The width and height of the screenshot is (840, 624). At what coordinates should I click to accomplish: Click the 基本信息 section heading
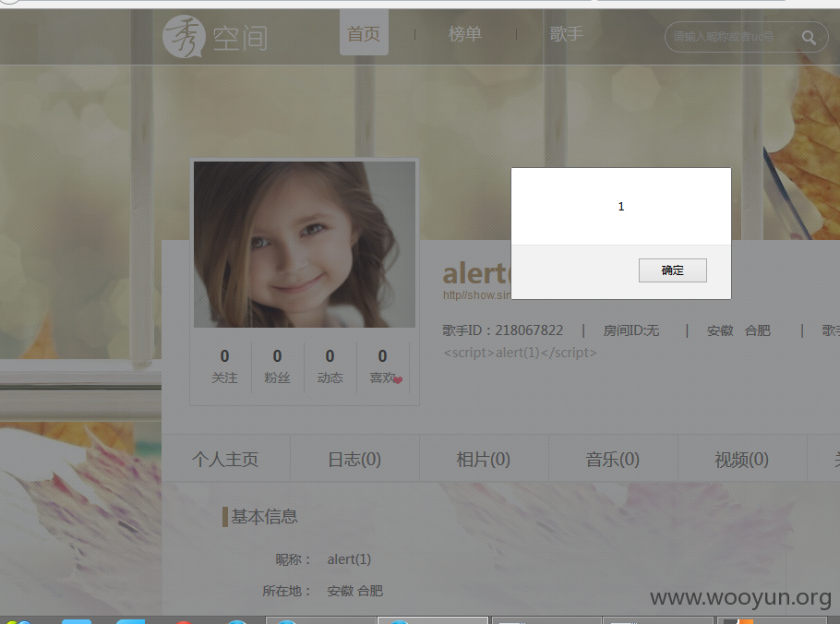(264, 516)
